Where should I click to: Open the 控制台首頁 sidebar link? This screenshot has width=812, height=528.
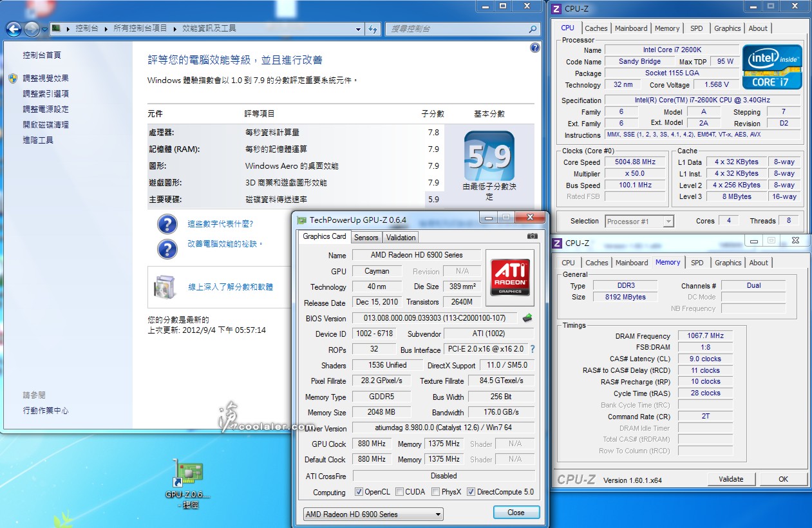[x=42, y=55]
